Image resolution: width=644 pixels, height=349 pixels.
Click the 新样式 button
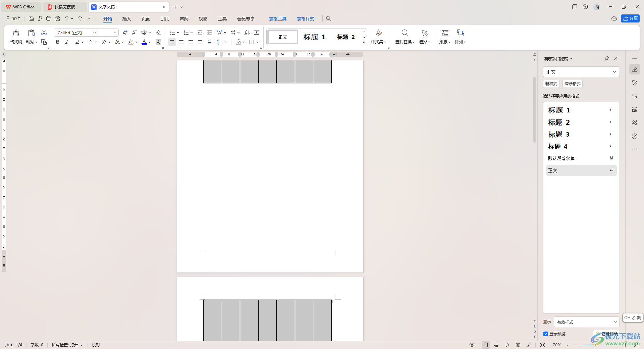pyautogui.click(x=551, y=84)
